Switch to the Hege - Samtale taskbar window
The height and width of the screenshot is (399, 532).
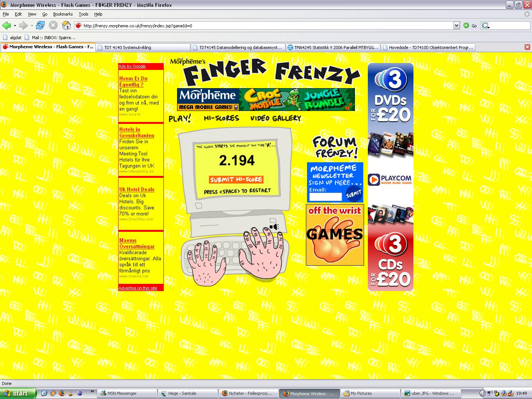pos(188,393)
